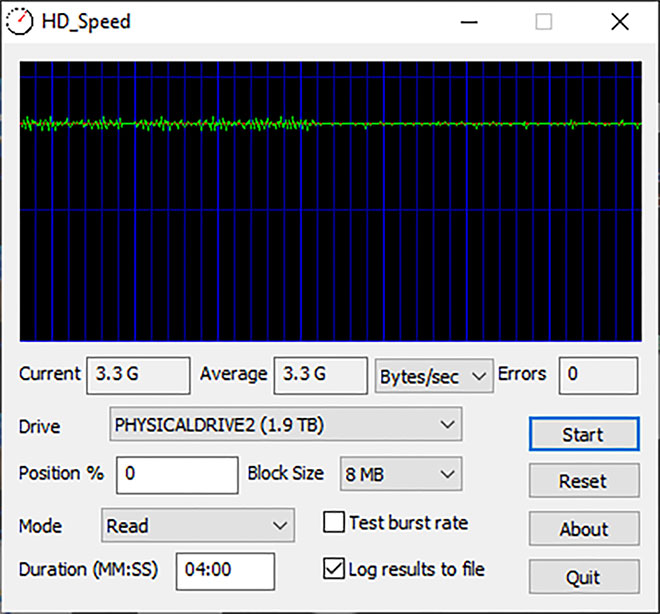
Task: Click the Duration 04:00 input field
Action: pyautogui.click(x=225, y=571)
